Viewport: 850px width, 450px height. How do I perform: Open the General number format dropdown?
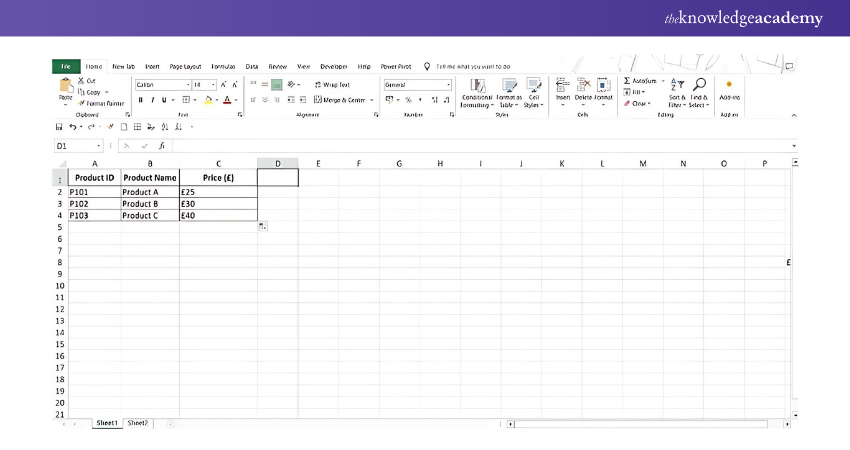(448, 85)
